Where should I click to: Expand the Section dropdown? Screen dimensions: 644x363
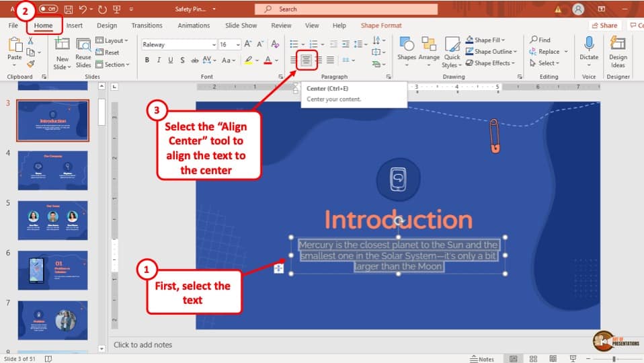112,65
